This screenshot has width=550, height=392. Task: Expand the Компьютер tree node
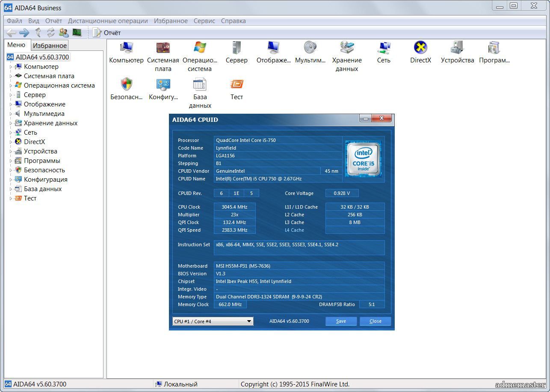tap(11, 67)
